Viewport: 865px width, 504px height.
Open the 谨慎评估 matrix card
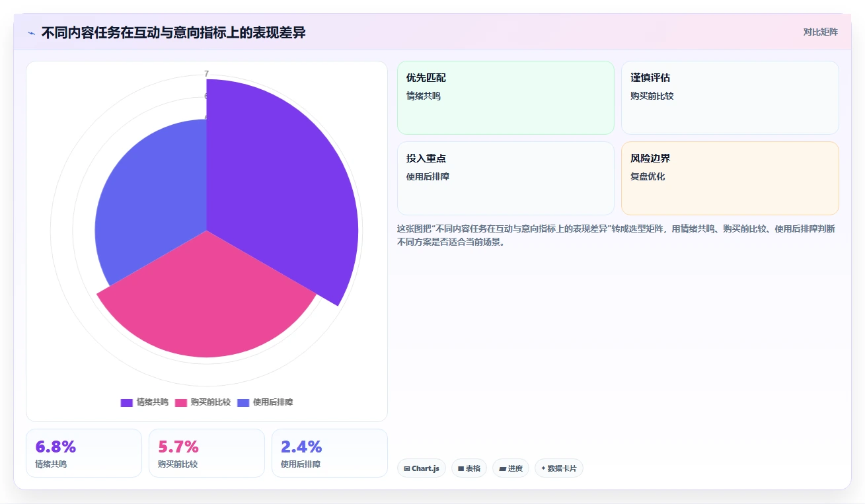click(x=730, y=98)
